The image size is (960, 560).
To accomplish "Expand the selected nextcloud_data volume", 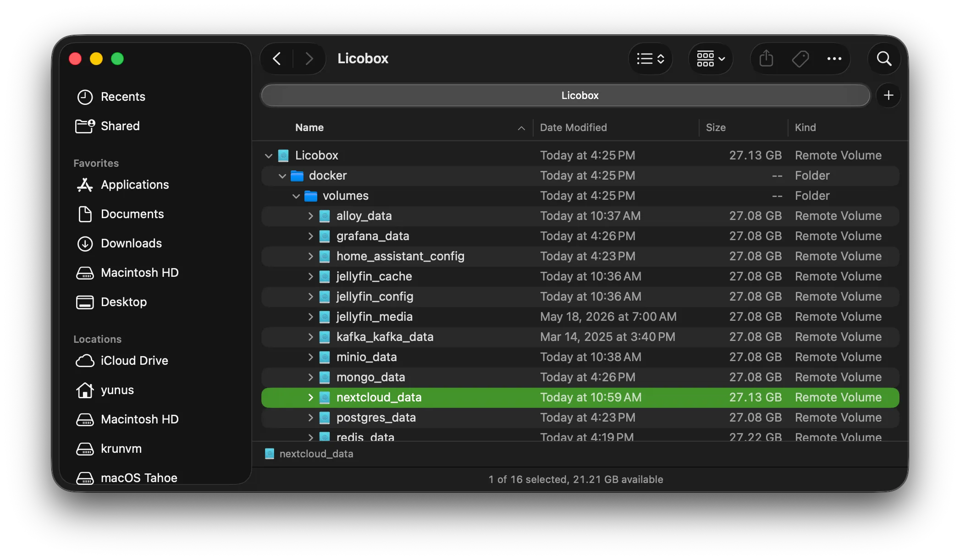I will pos(310,397).
